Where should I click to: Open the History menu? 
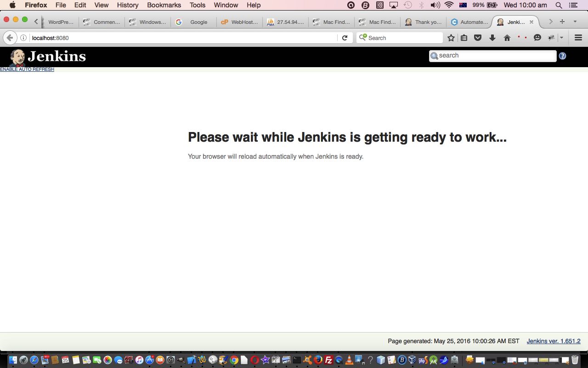tap(128, 5)
